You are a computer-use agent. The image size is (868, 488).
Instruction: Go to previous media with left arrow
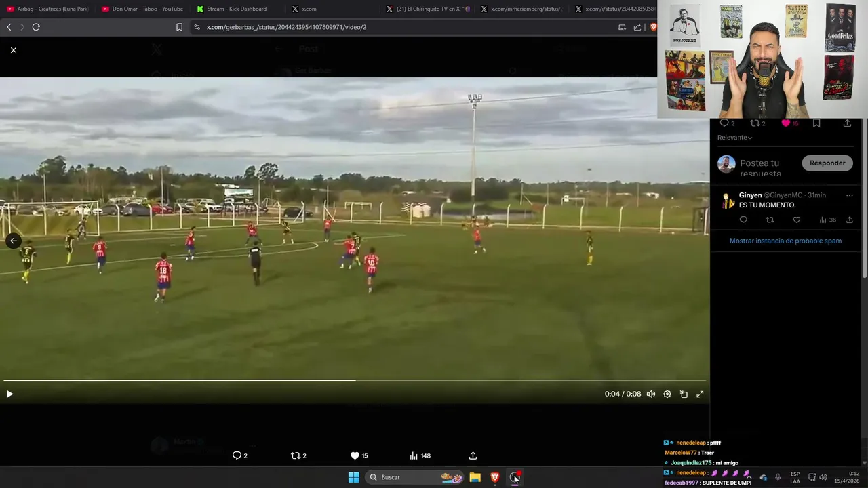[x=13, y=241]
